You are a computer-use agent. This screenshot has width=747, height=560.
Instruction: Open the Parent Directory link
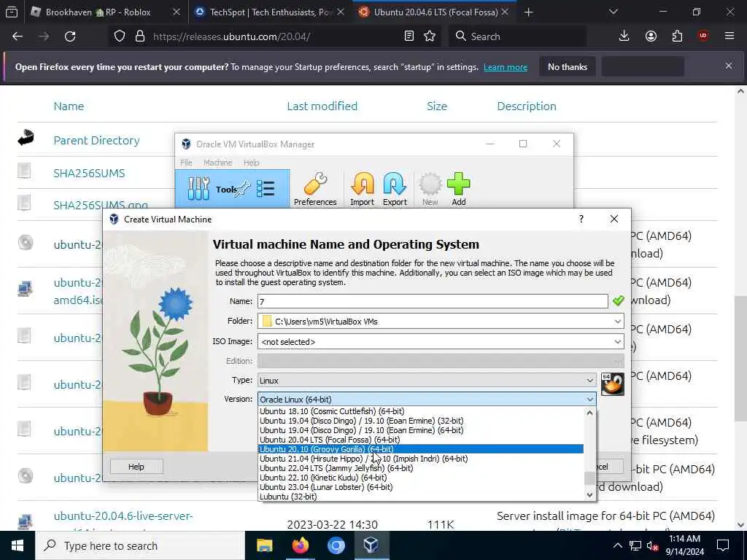click(96, 141)
